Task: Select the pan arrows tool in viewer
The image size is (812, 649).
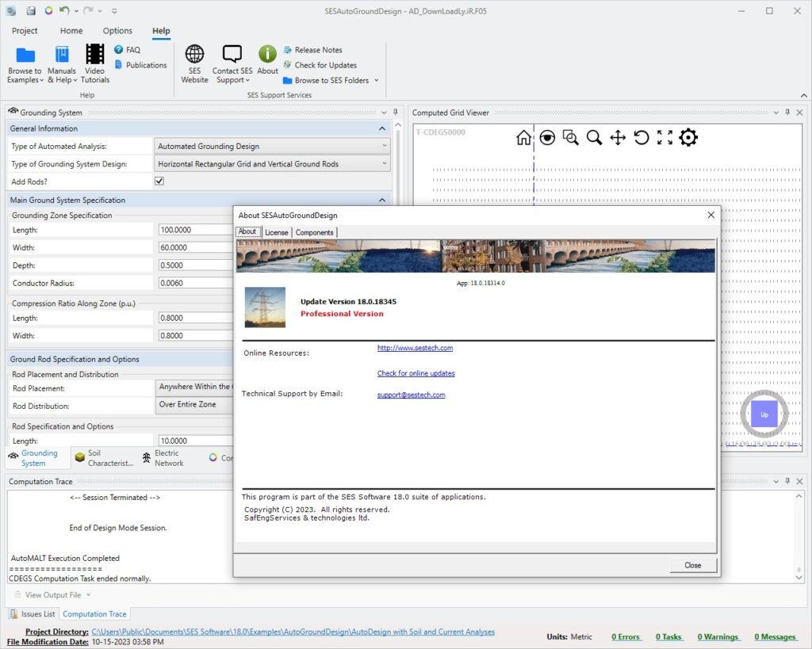Action: click(618, 138)
